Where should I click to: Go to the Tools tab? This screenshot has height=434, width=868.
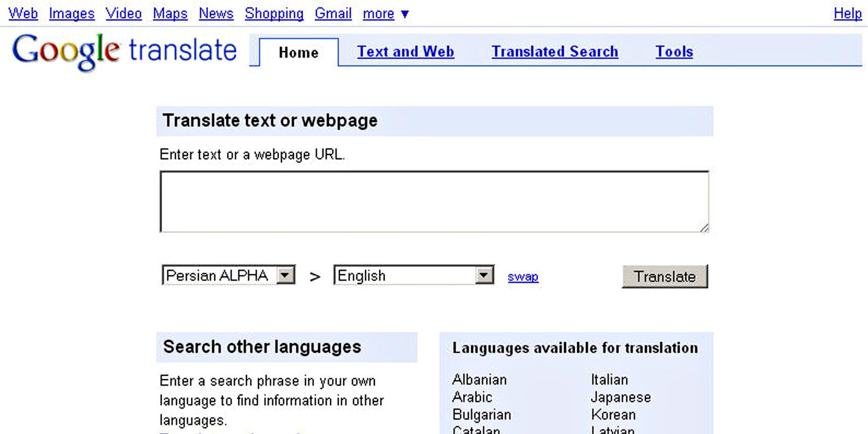coord(674,52)
